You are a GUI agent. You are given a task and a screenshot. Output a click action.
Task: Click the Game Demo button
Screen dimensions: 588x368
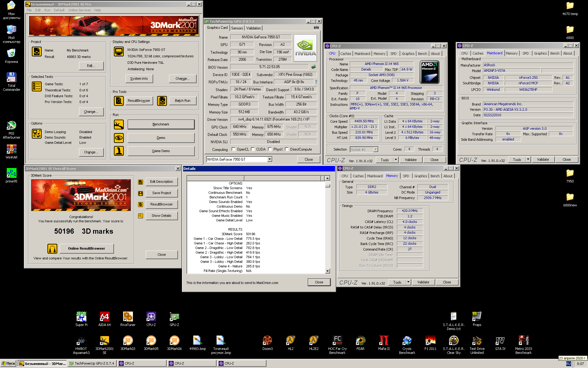click(x=161, y=151)
